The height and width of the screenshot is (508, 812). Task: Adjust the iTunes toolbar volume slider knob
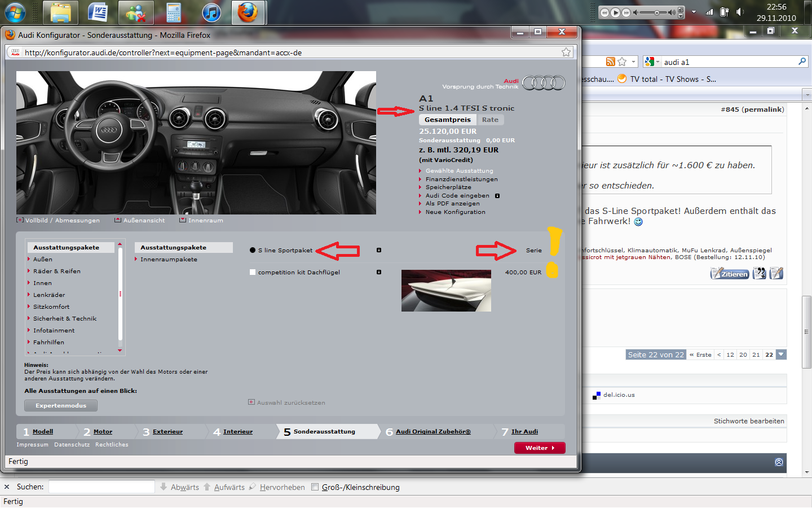657,12
